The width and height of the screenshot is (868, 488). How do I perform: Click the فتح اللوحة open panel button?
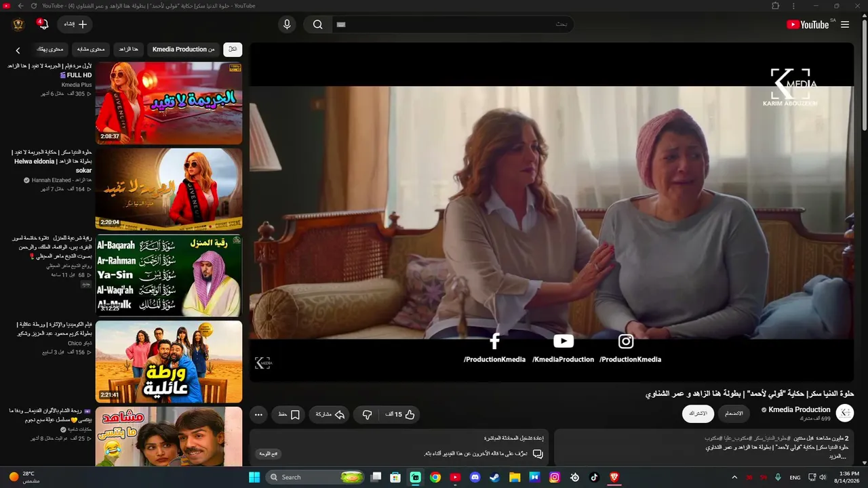tap(269, 453)
